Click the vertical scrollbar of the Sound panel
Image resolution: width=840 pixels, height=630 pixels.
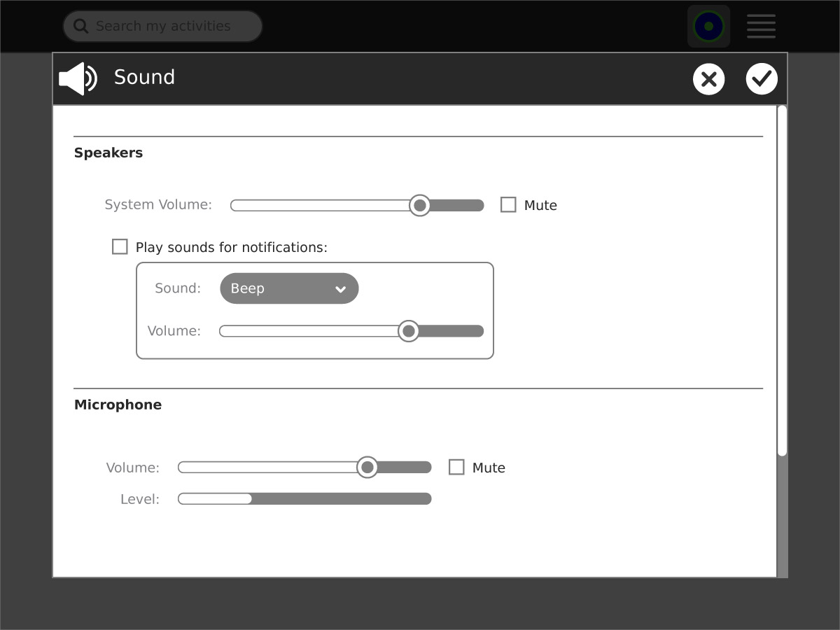(x=782, y=280)
